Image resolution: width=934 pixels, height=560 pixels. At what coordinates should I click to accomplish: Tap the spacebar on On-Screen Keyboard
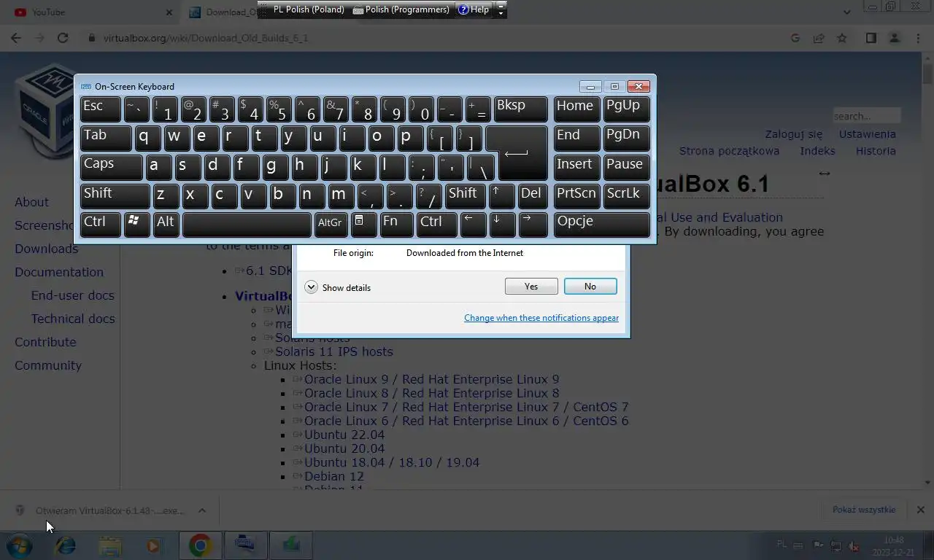click(x=247, y=225)
